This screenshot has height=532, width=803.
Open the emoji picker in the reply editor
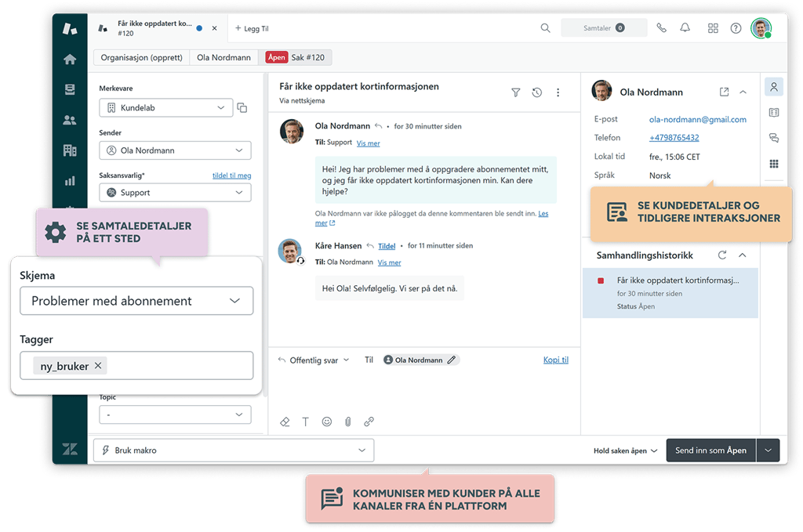coord(326,422)
